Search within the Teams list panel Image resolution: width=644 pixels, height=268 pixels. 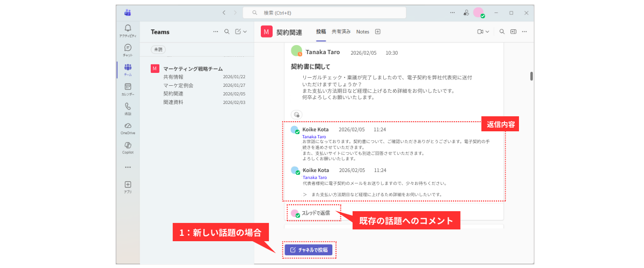[x=227, y=32]
